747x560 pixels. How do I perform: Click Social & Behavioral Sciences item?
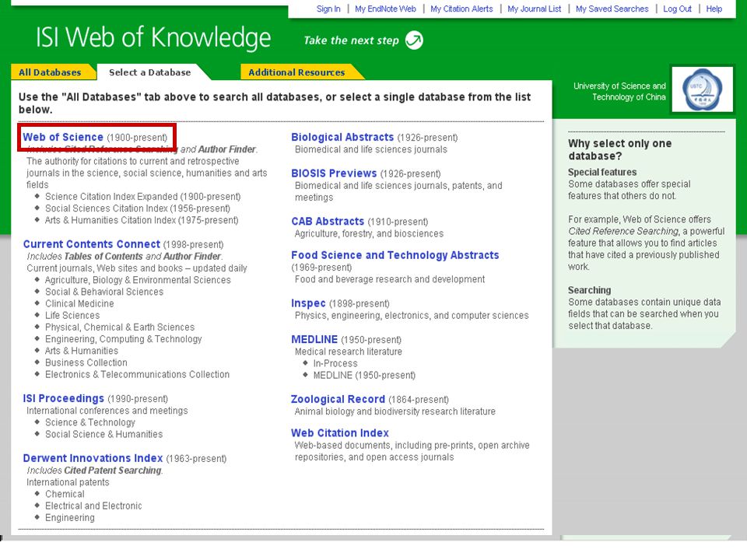click(x=104, y=292)
